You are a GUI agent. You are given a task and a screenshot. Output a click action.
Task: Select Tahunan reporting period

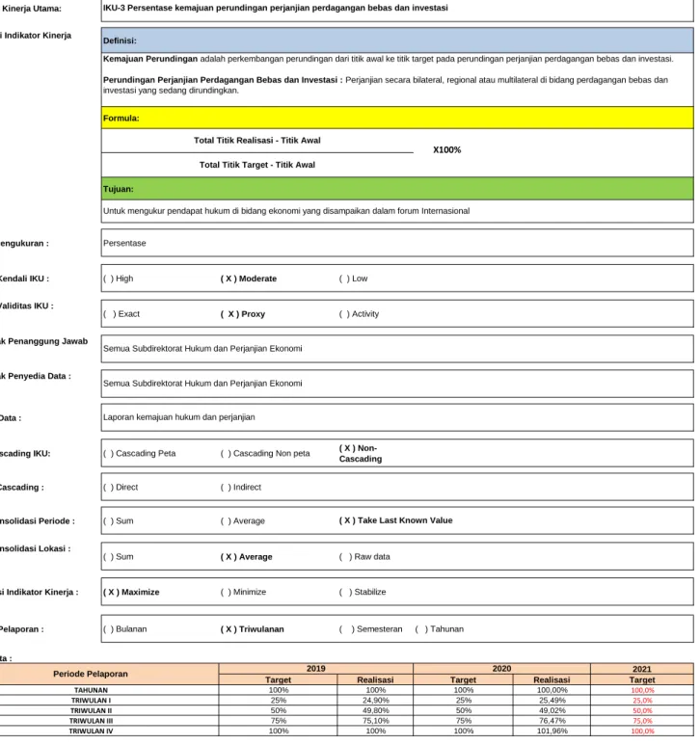[x=439, y=629]
